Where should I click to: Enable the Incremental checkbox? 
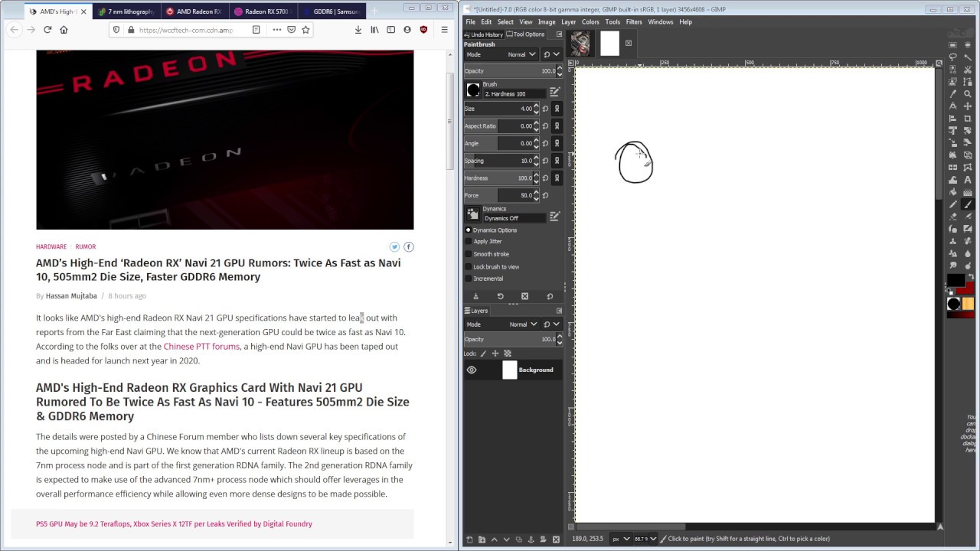click(469, 279)
